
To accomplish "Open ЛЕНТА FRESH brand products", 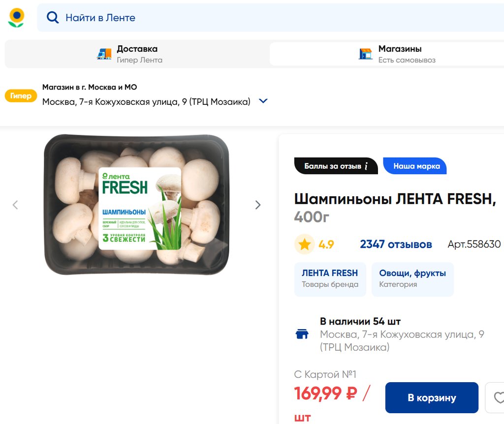I will [330, 278].
